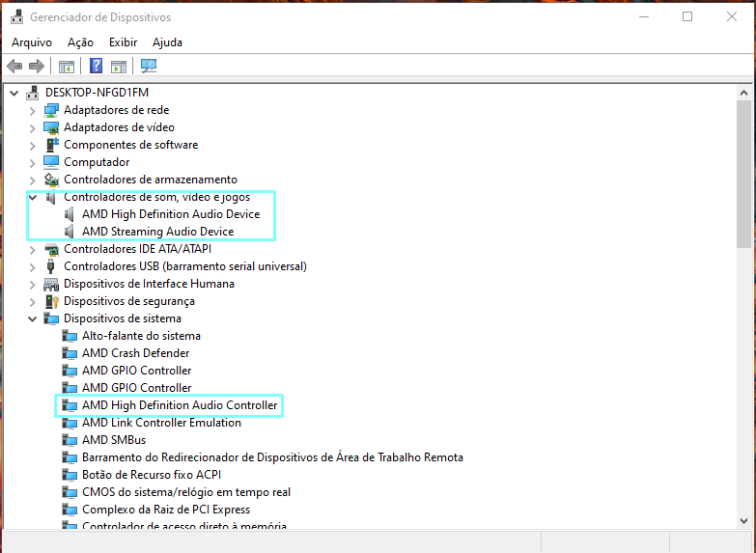The image size is (756, 553).
Task: Open the Ajuda menu
Action: tap(167, 42)
